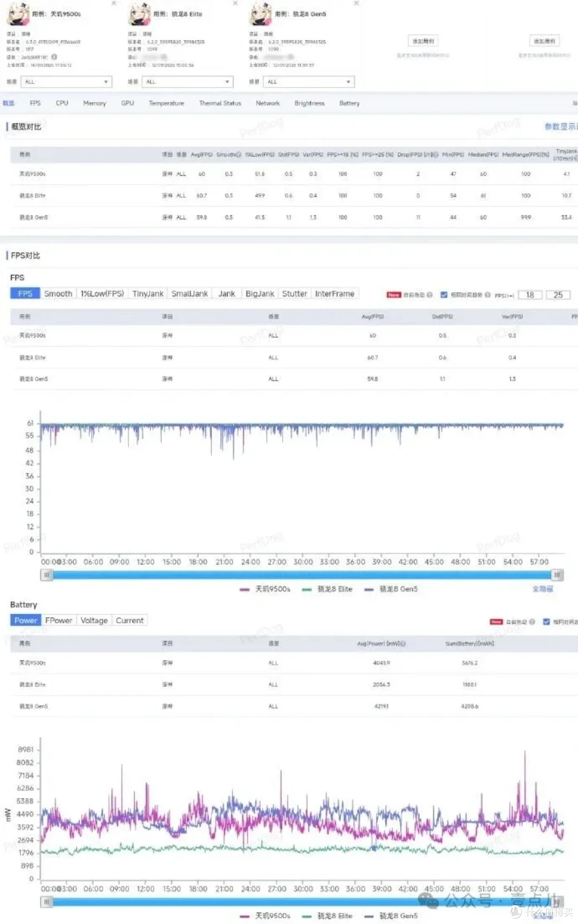Click info icon next to FPS chart free-drag label
The height and width of the screenshot is (924, 578).
[x=430, y=295]
